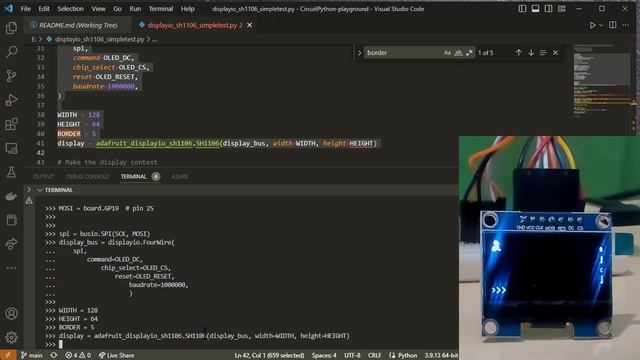The image size is (640, 360).
Task: Switch to README.md (Working Tree) tab
Action: tap(78, 25)
